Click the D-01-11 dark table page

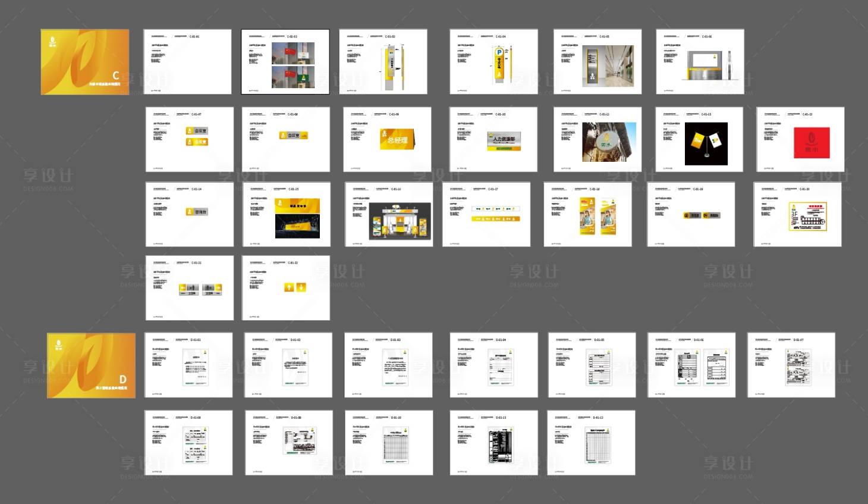pos(493,442)
